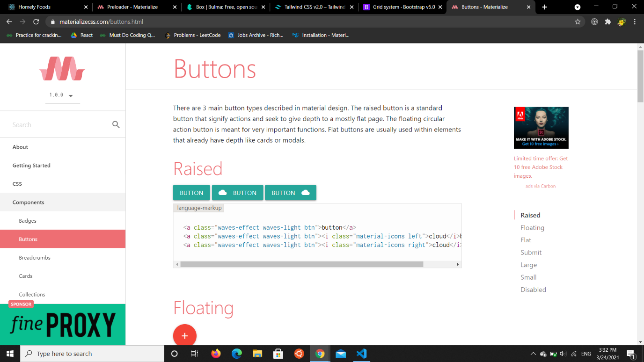
Task: Expand the CSS section in sidebar
Action: coord(17,184)
